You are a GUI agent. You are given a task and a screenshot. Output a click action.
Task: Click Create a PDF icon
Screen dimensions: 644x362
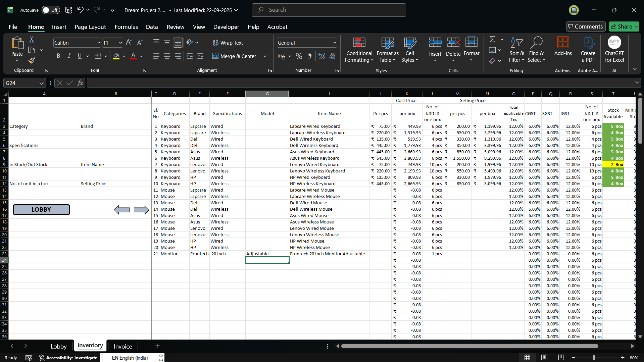[588, 49]
